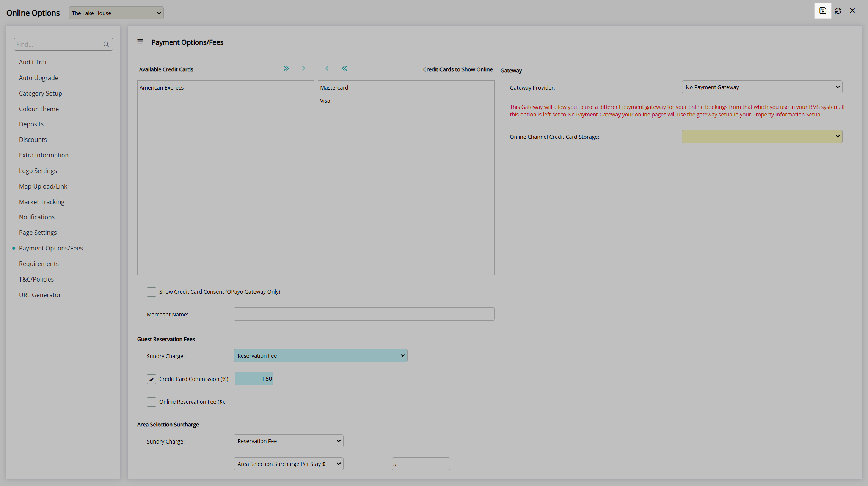868x486 pixels.
Task: Click the save icon in the header
Action: click(822, 11)
